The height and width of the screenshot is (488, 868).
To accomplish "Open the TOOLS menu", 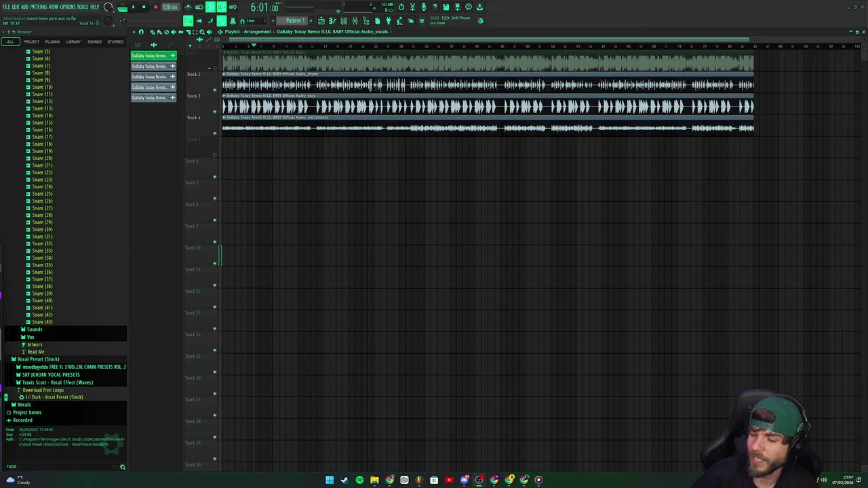I will click(83, 7).
